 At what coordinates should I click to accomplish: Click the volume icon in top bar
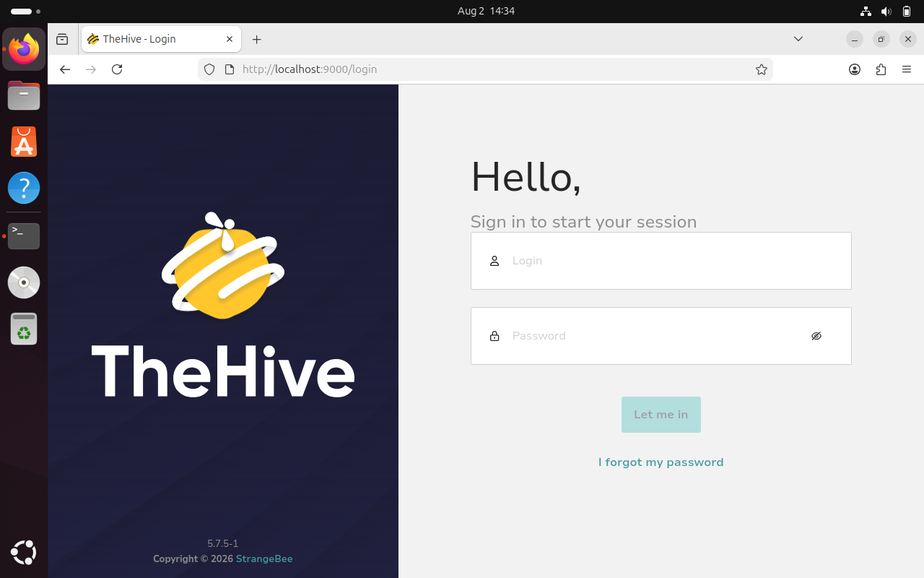coord(886,12)
